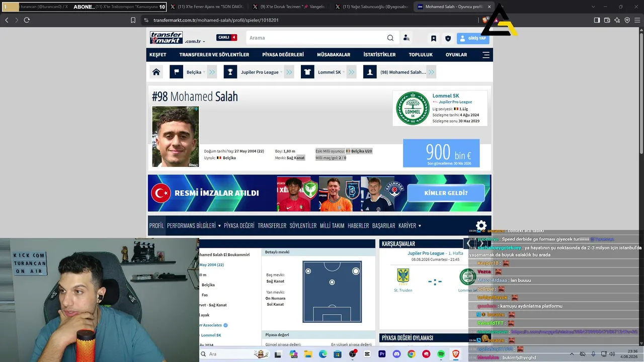Viewport: 644px width, 362px height.
Task: Expand the Lommel SK breadcrumb dropdown
Action: pos(344,72)
